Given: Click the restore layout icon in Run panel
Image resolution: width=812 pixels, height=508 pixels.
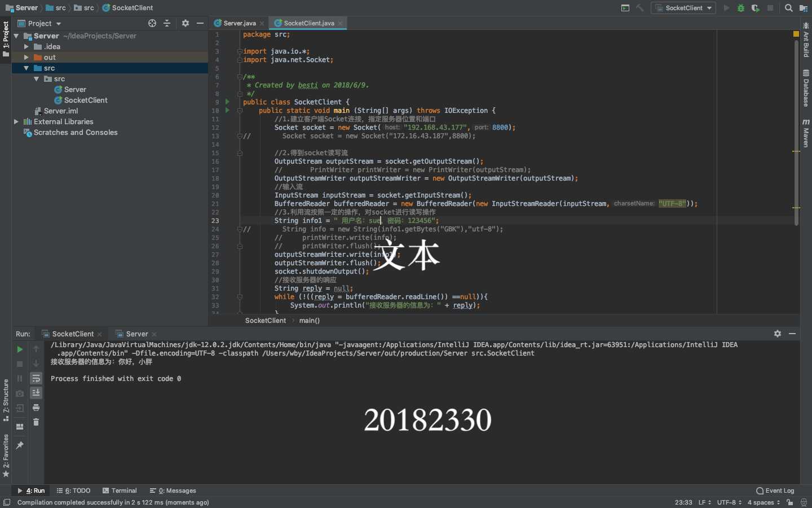Looking at the screenshot, I should (x=20, y=427).
